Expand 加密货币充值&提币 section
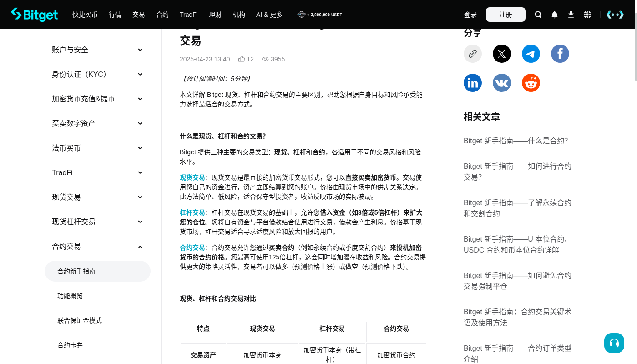637x364 pixels. pos(97,99)
